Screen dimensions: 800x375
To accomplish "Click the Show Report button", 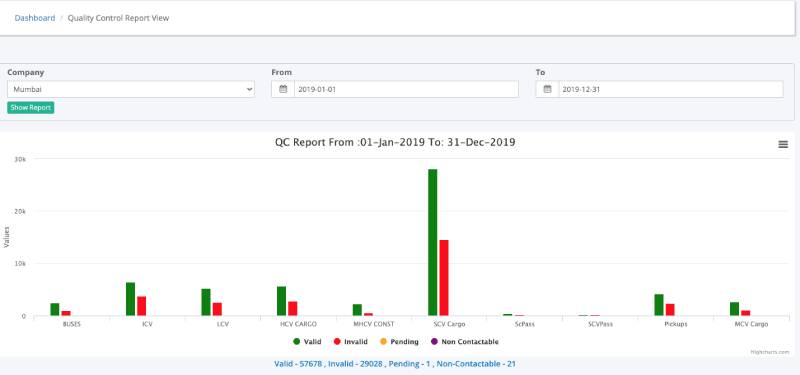I will coord(31,108).
